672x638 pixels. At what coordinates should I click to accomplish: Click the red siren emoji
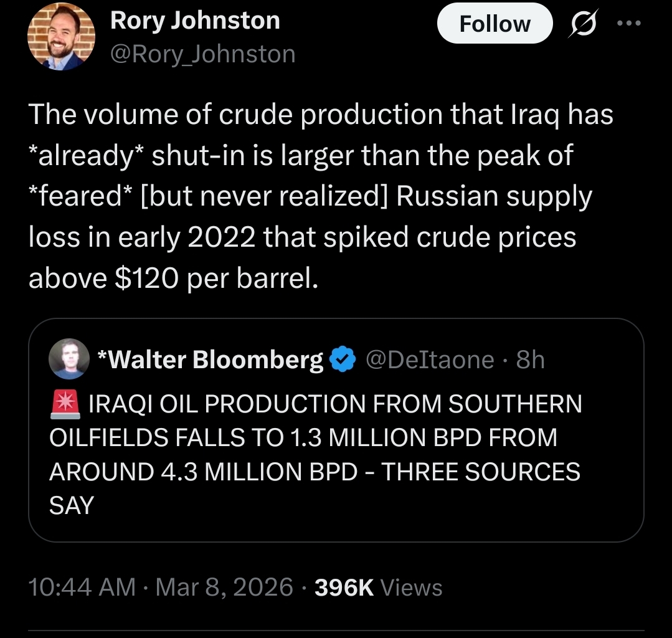click(64, 404)
